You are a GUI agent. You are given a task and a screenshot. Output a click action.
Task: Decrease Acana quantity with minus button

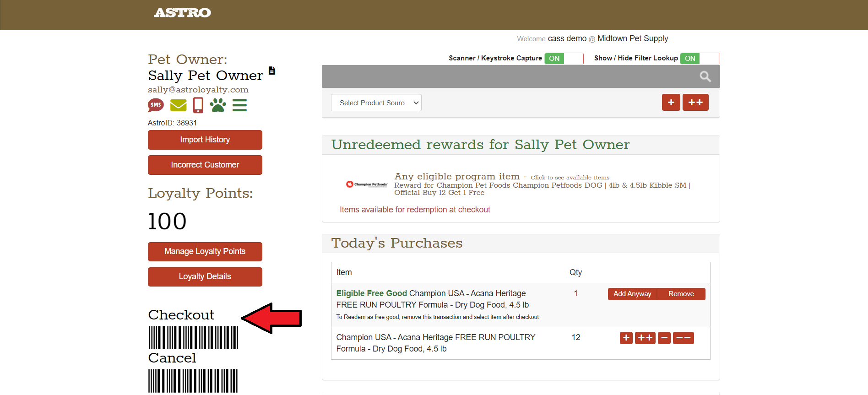pos(664,338)
